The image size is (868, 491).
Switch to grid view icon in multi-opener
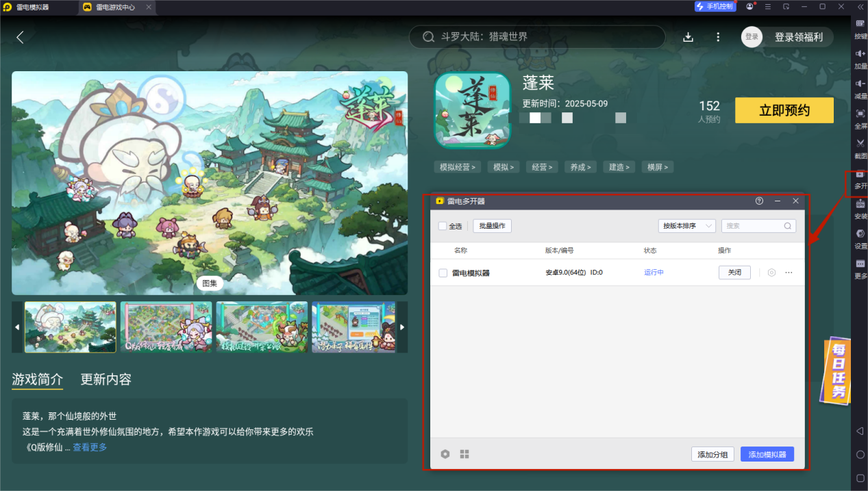click(464, 454)
